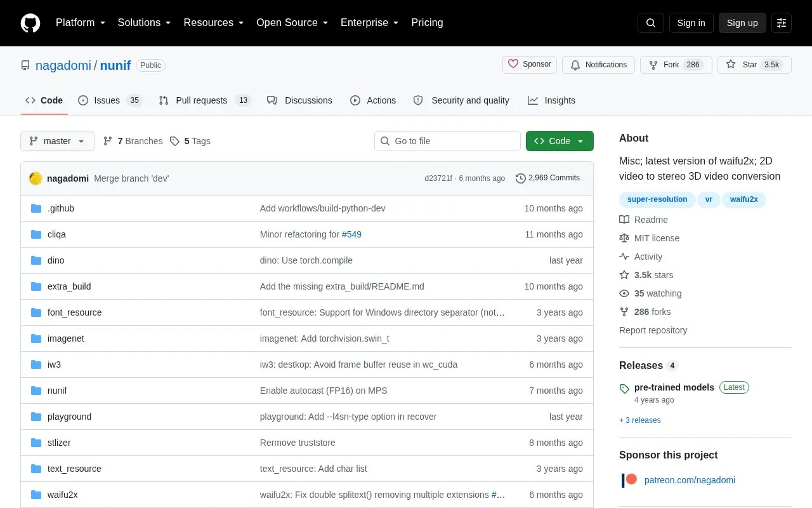Screen dimensions: 812x508
Task: Select the super-resolution topic tag
Action: pyautogui.click(x=657, y=199)
